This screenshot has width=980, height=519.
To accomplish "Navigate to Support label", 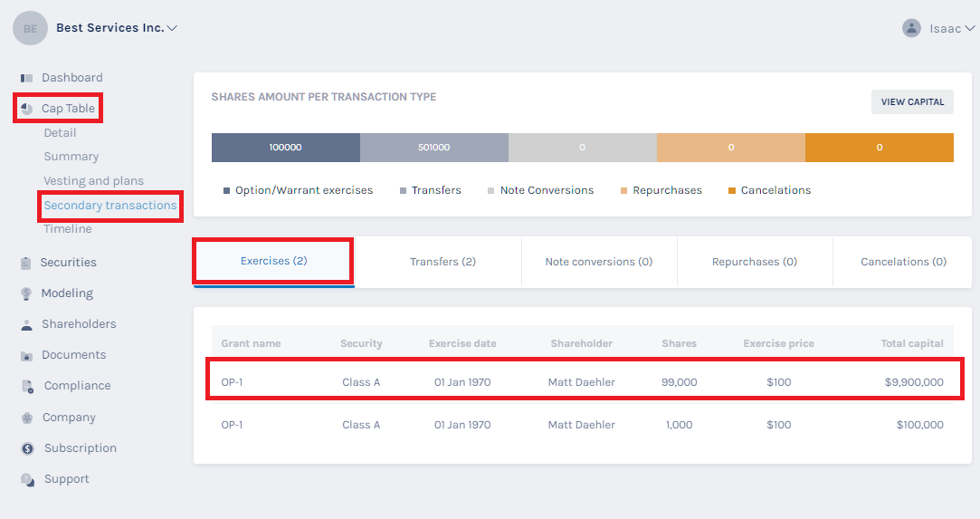I will click(66, 479).
